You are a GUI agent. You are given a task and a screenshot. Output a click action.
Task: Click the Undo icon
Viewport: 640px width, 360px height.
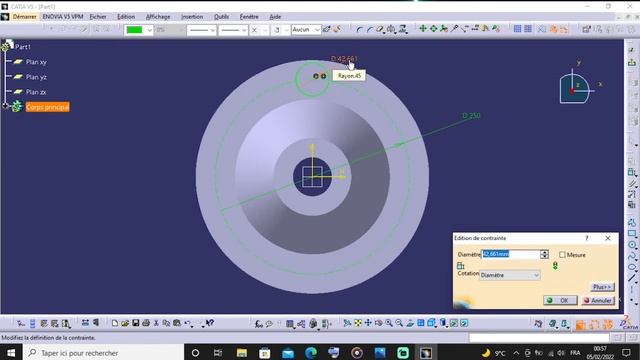click(x=187, y=323)
